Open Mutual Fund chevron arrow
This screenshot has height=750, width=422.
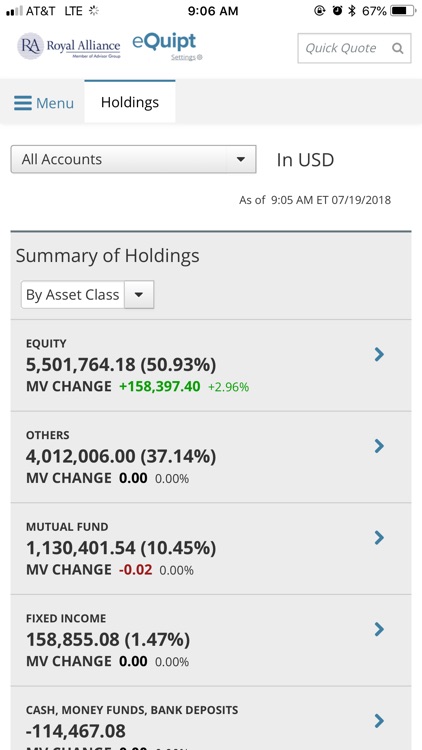(x=379, y=538)
